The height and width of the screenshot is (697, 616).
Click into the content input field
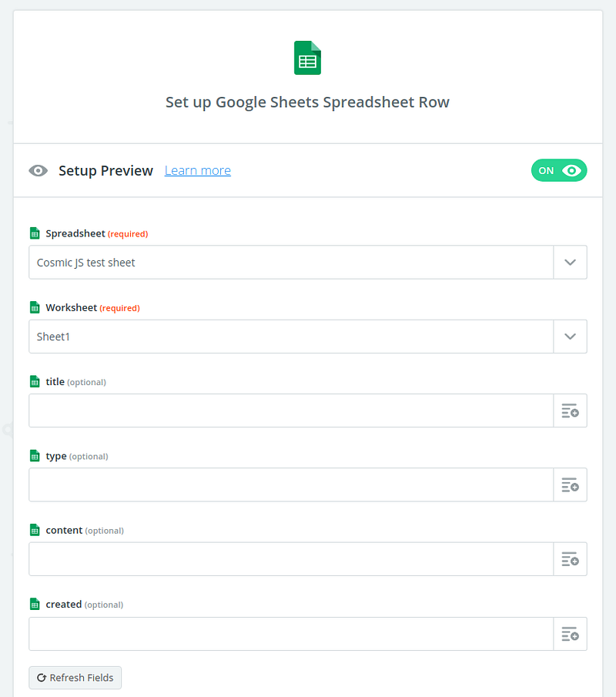[291, 559]
